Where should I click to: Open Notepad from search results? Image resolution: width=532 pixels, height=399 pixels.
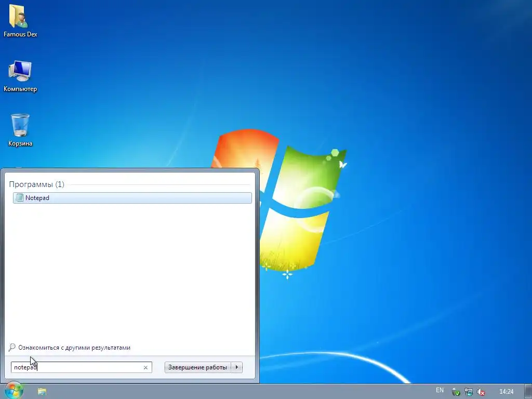pyautogui.click(x=132, y=198)
